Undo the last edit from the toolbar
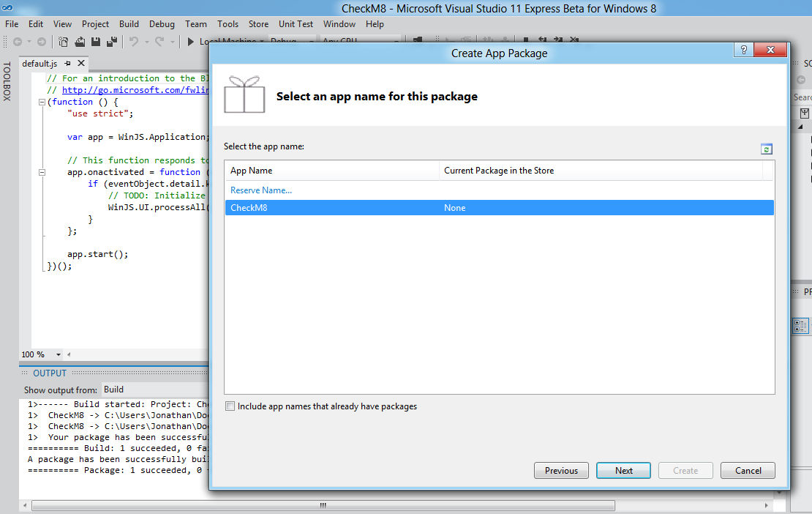The width and height of the screenshot is (812, 514). [x=134, y=42]
